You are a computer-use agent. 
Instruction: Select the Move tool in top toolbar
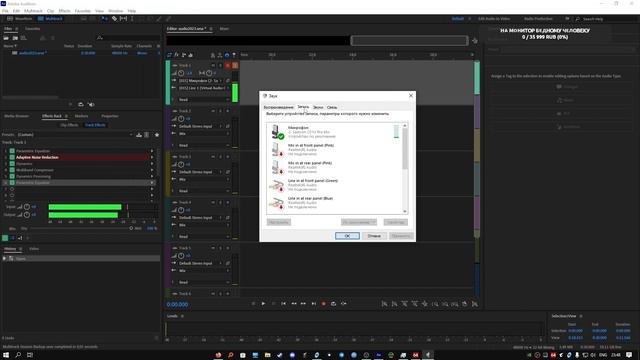click(105, 19)
